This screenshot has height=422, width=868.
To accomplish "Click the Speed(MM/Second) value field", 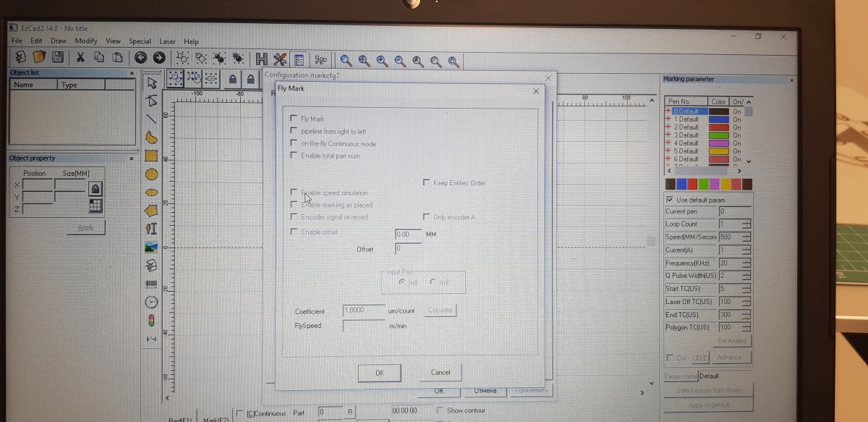I will (x=729, y=237).
